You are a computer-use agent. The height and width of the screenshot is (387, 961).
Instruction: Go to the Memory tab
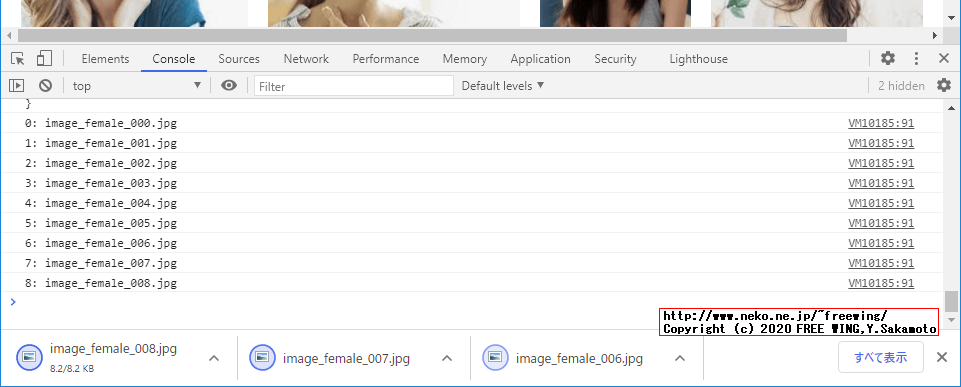(x=465, y=59)
